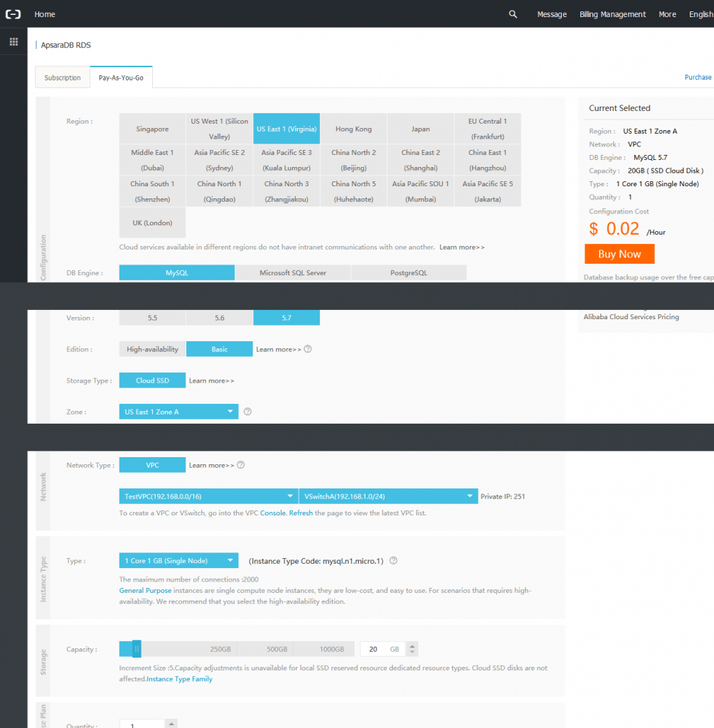Open the 1 Core 1 GB instance type dropdown
Image resolution: width=714 pixels, height=728 pixels.
[x=178, y=560]
